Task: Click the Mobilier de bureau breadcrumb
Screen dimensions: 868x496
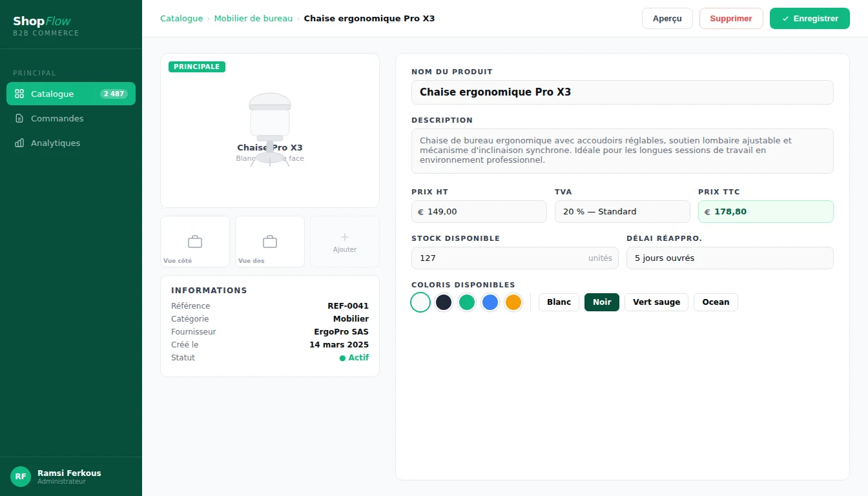Action: point(253,19)
